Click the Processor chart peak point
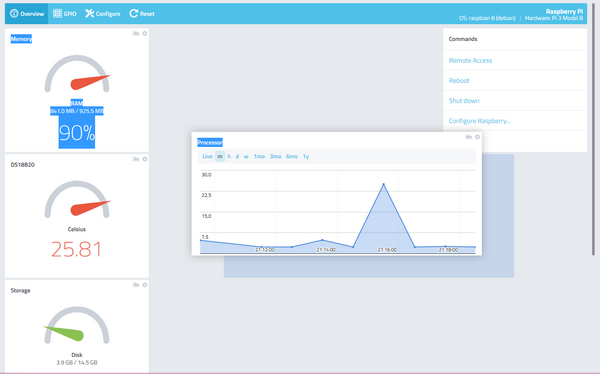 [383, 184]
